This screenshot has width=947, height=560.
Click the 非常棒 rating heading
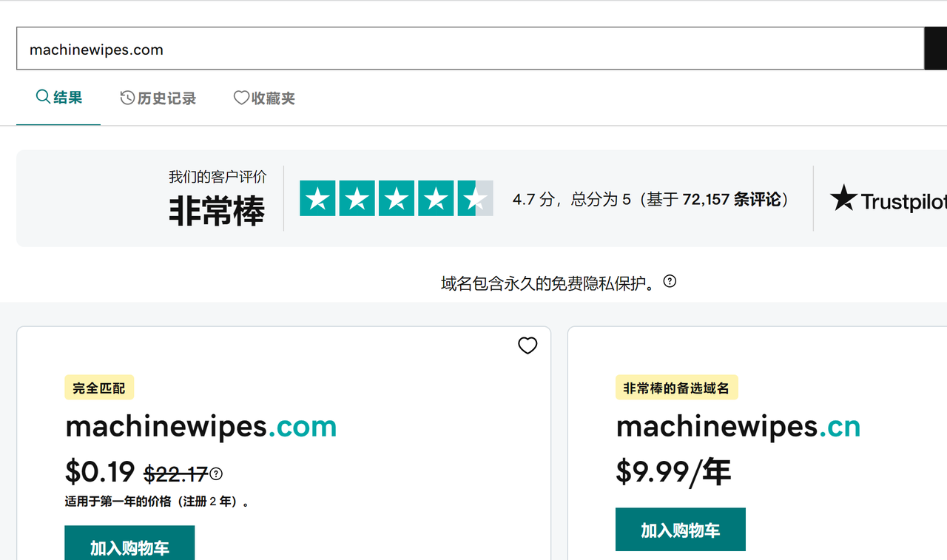pyautogui.click(x=216, y=211)
